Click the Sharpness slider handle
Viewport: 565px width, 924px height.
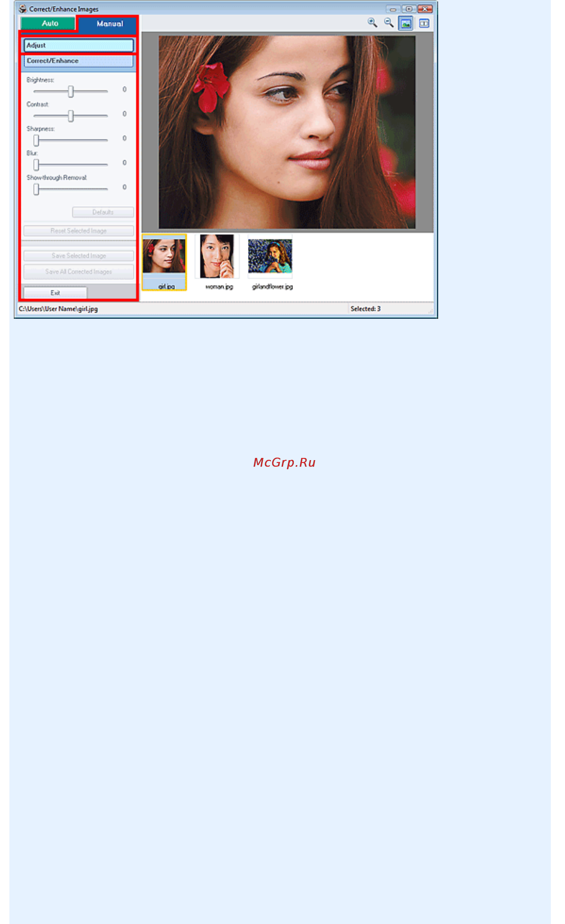pyautogui.click(x=36, y=140)
